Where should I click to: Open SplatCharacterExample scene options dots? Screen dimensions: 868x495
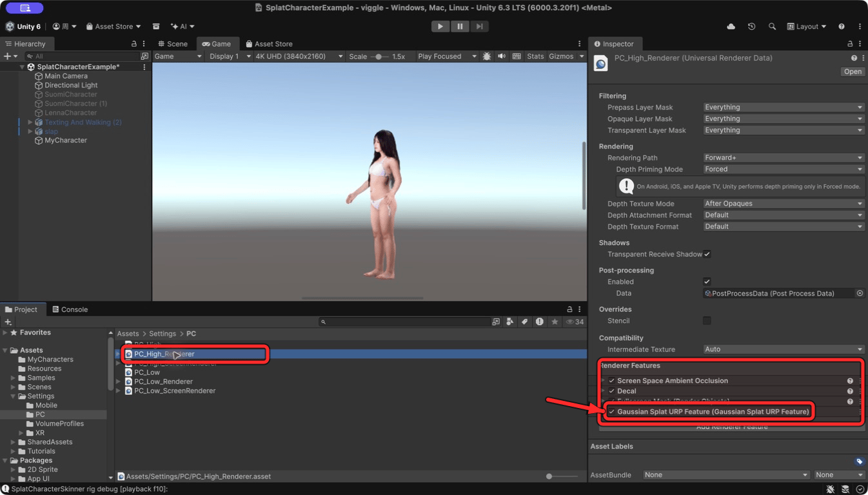tap(144, 67)
